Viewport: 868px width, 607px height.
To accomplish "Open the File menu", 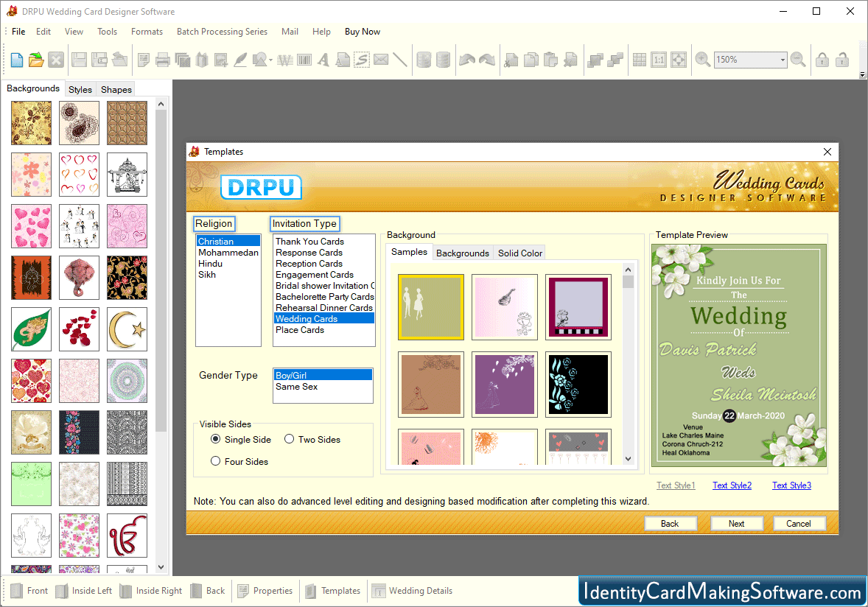I will 18,32.
